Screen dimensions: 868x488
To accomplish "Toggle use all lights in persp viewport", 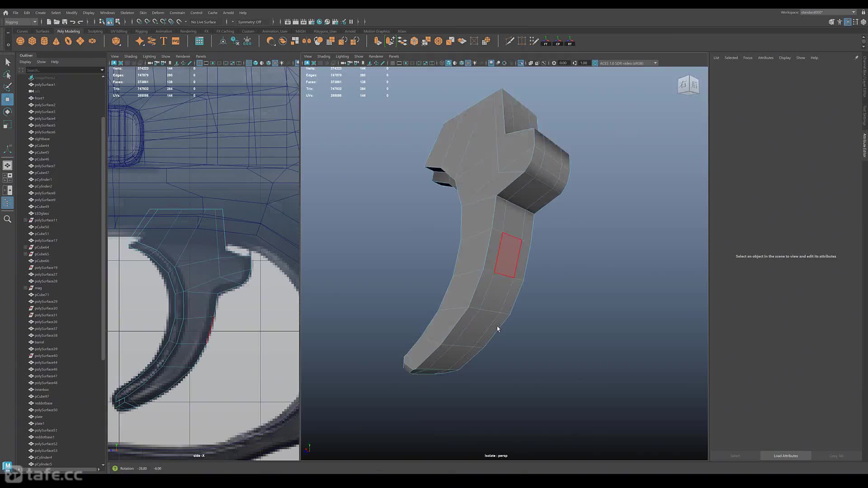I will 475,63.
